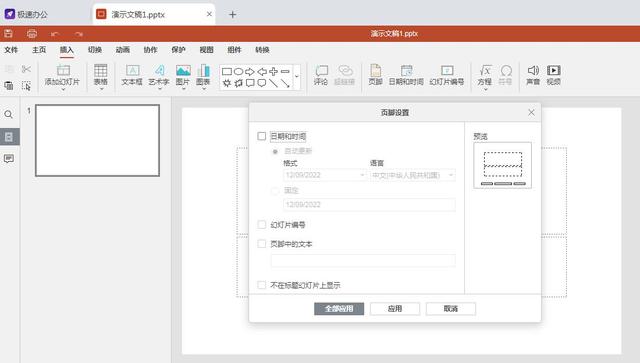Viewport: 640px width, 363px height.
Task: Insert an equation via 方程 icon
Action: pos(485,71)
